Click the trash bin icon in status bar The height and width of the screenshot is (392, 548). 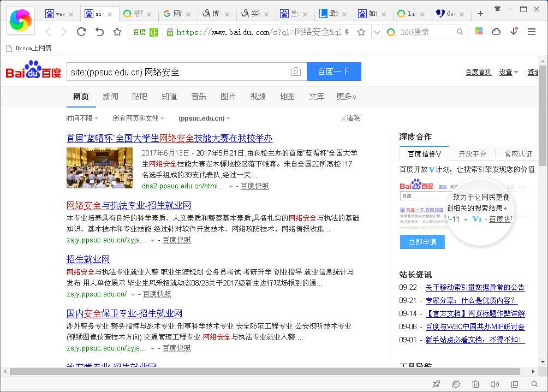pyautogui.click(x=475, y=384)
